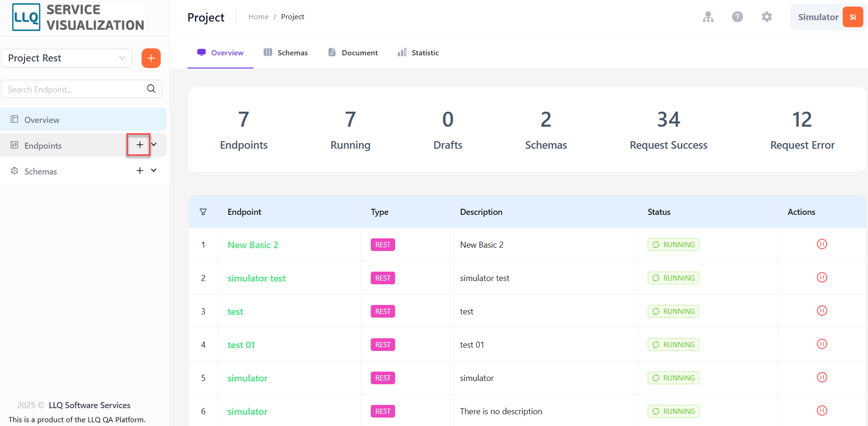Screen dimensions: 868x426
Task: Select Overview in the sidebar
Action: click(x=83, y=120)
